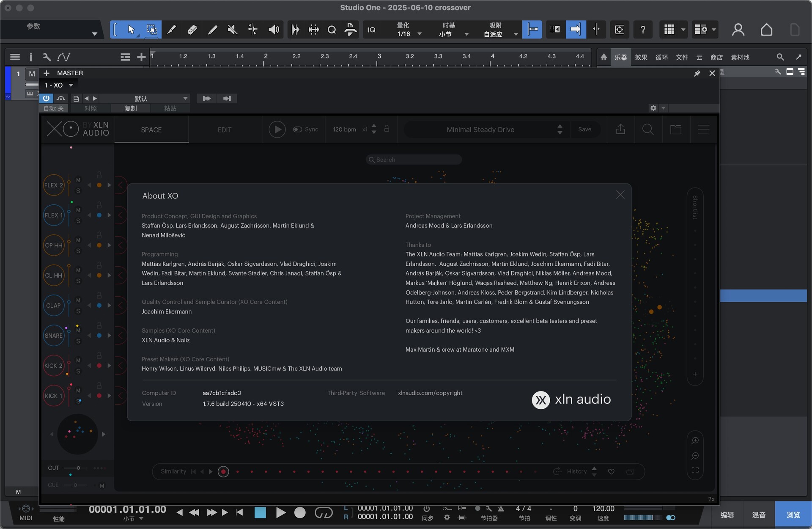812x529 pixels.
Task: Solo the CLAP channel
Action: click(x=78, y=311)
